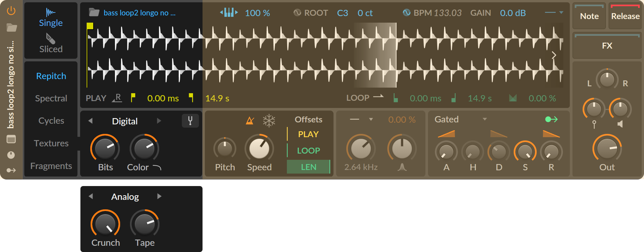644x252 pixels.
Task: Click the folder icon beside the sample name
Action: coord(94,13)
